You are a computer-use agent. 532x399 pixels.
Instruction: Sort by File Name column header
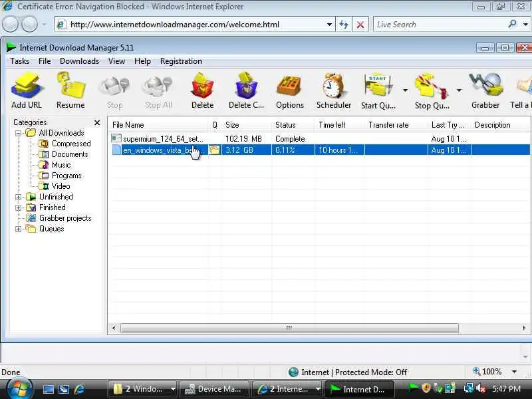point(158,125)
